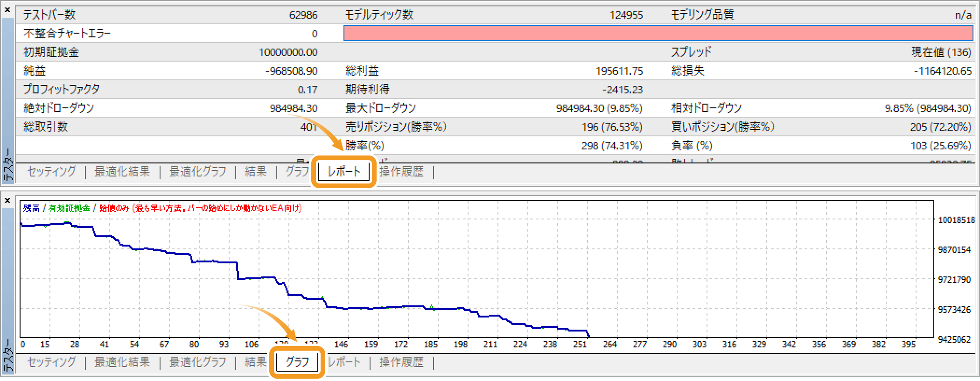Click the モデリング品質 value n/a
The height and width of the screenshot is (381, 980).
click(963, 15)
